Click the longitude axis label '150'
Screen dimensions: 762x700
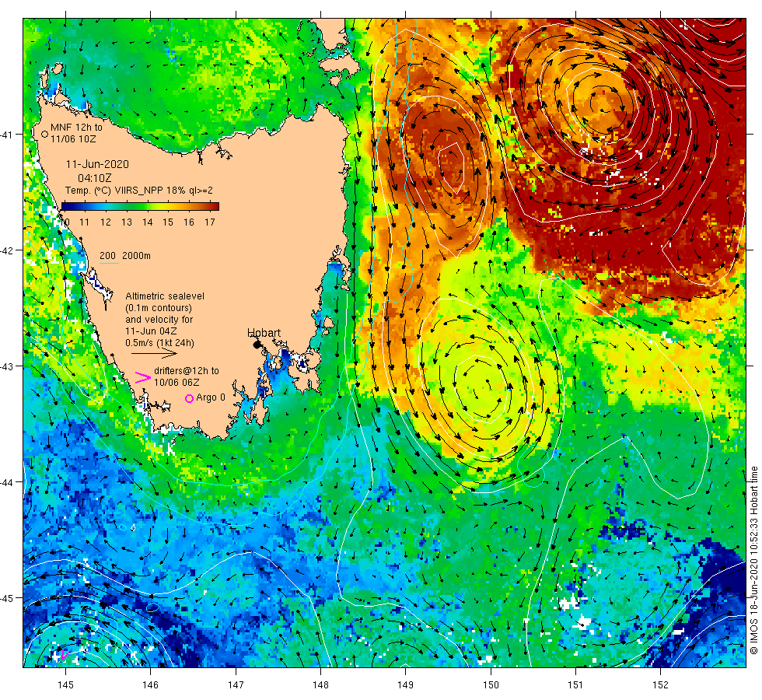coord(491,685)
